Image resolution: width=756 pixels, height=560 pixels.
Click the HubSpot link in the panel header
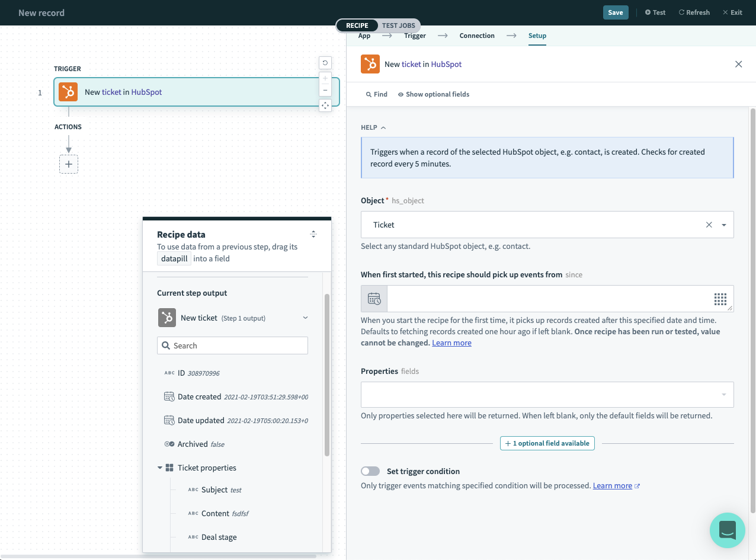click(x=446, y=64)
